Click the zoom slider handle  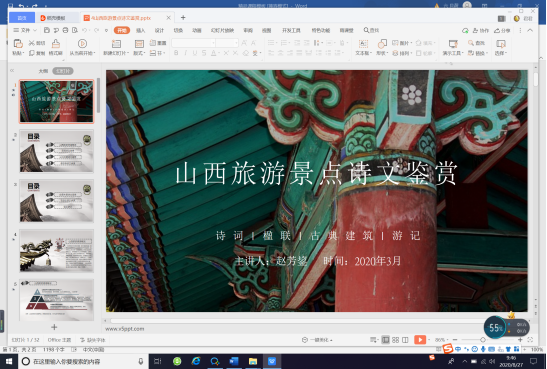(x=483, y=340)
